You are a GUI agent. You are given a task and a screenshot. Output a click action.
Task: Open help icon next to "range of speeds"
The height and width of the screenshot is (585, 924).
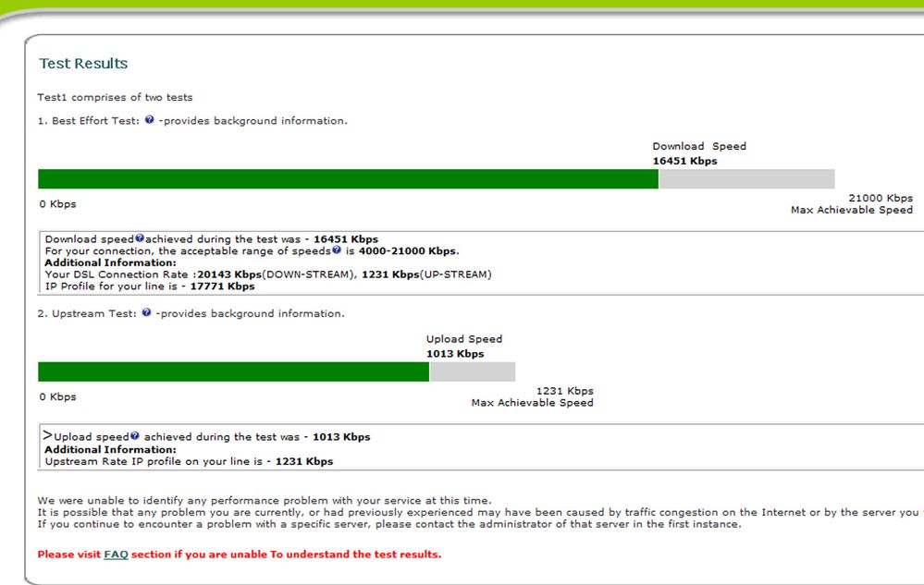(337, 250)
